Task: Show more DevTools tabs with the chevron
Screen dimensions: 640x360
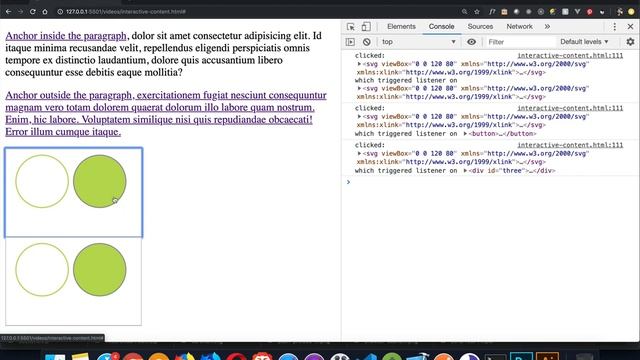Action: tap(547, 27)
